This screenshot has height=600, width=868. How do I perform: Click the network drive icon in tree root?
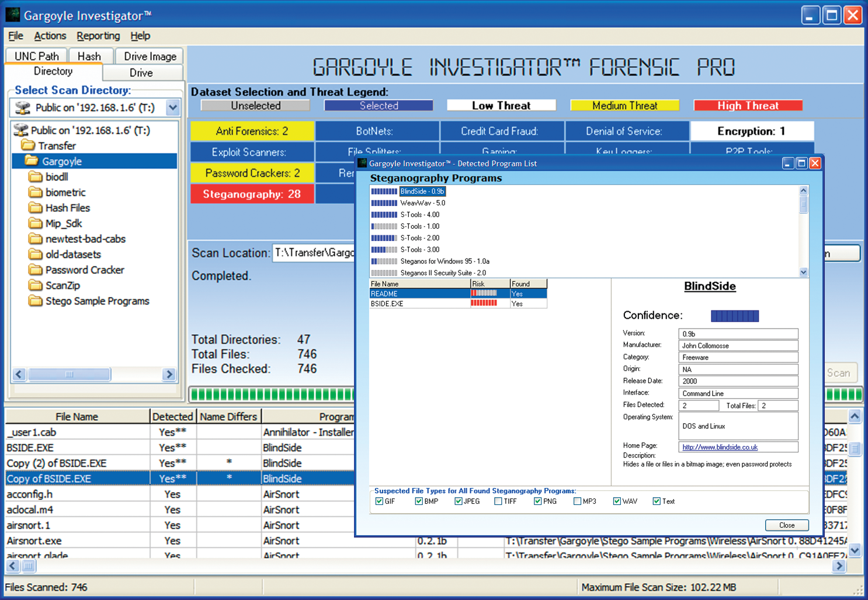point(21,130)
